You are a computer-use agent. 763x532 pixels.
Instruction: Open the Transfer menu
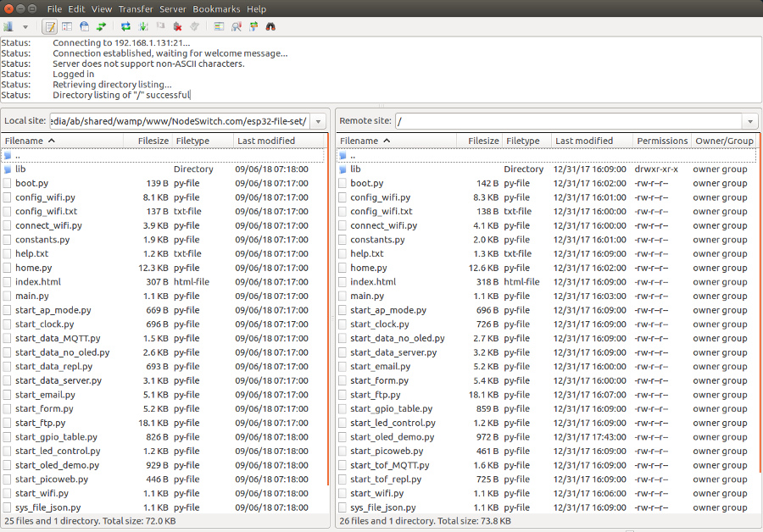[x=136, y=8]
